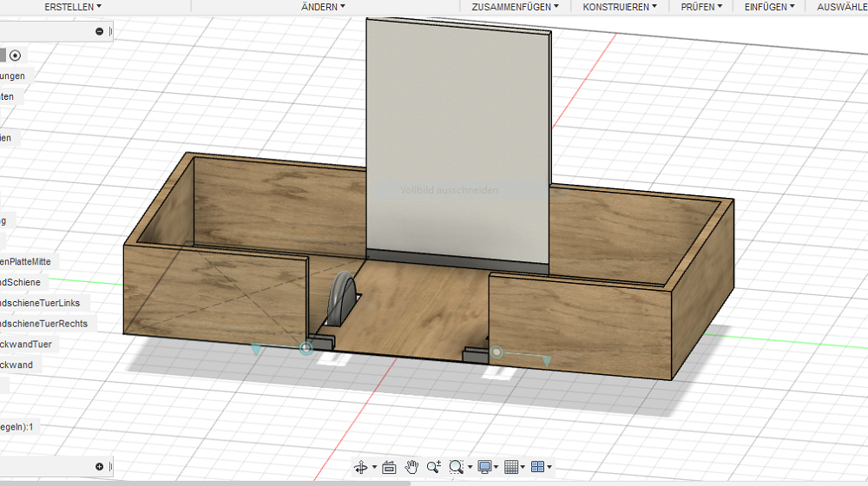Activate the Pan hand tool
868x486 pixels.
411,467
